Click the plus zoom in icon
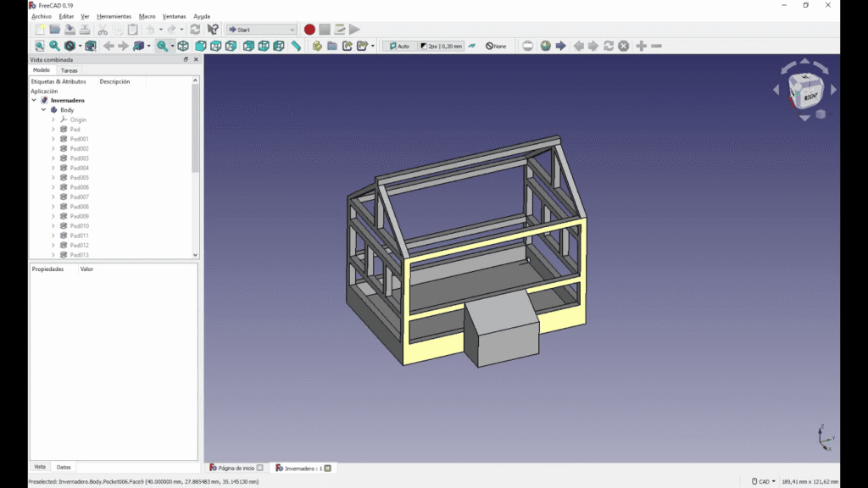The image size is (868, 488). click(x=641, y=46)
